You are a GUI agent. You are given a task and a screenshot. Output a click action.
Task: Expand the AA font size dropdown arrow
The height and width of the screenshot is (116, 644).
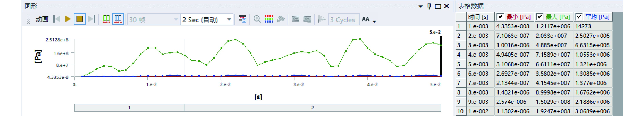(374, 22)
